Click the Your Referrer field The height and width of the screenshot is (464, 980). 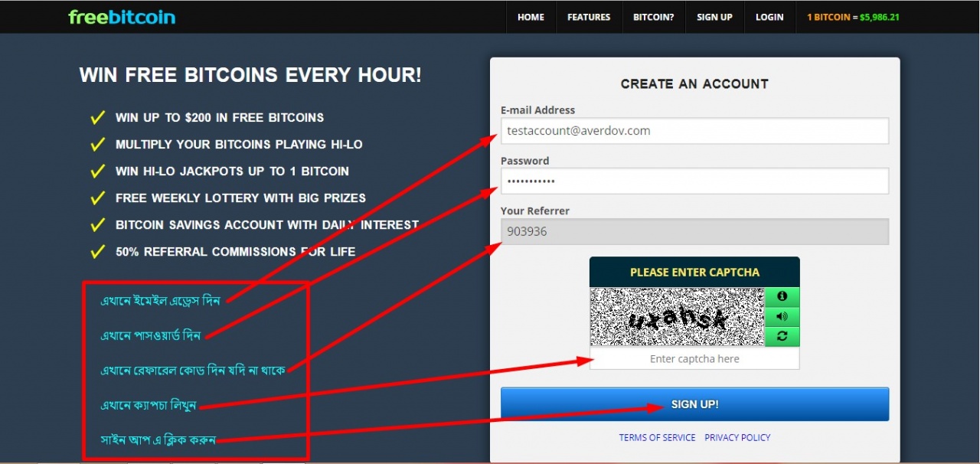pyautogui.click(x=694, y=232)
